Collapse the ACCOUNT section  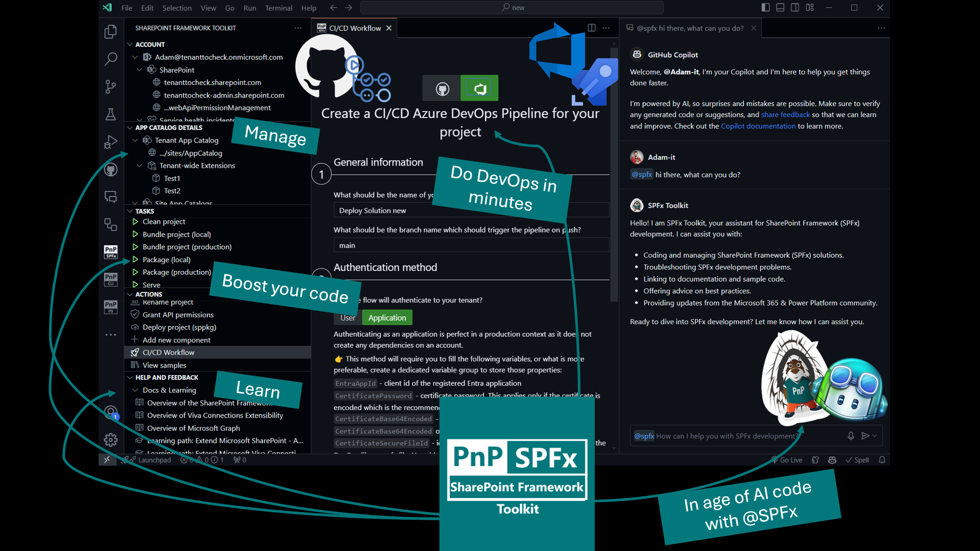click(130, 44)
